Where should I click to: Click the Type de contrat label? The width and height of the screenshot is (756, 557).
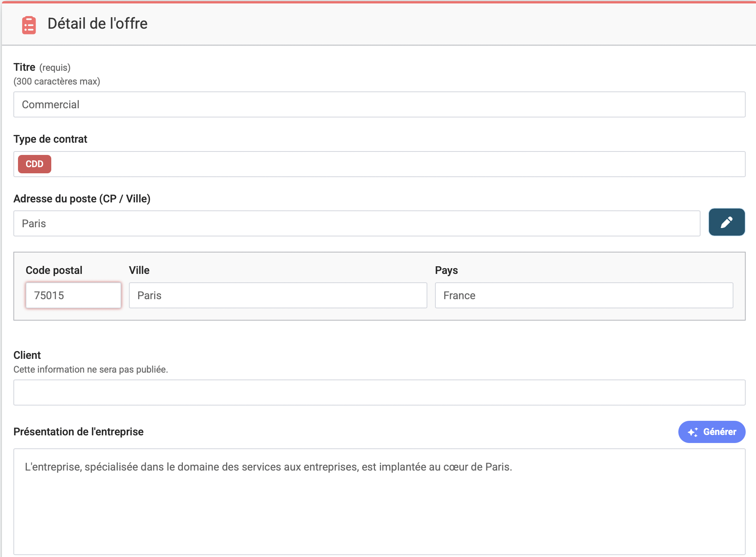point(50,139)
